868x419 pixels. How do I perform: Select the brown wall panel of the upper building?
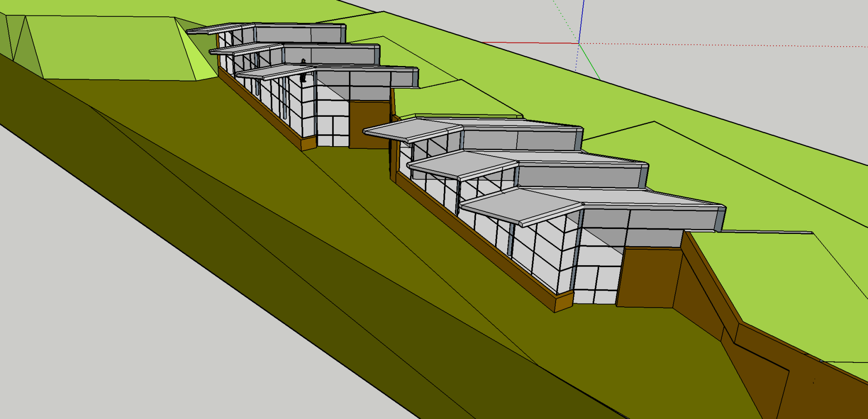(369, 124)
